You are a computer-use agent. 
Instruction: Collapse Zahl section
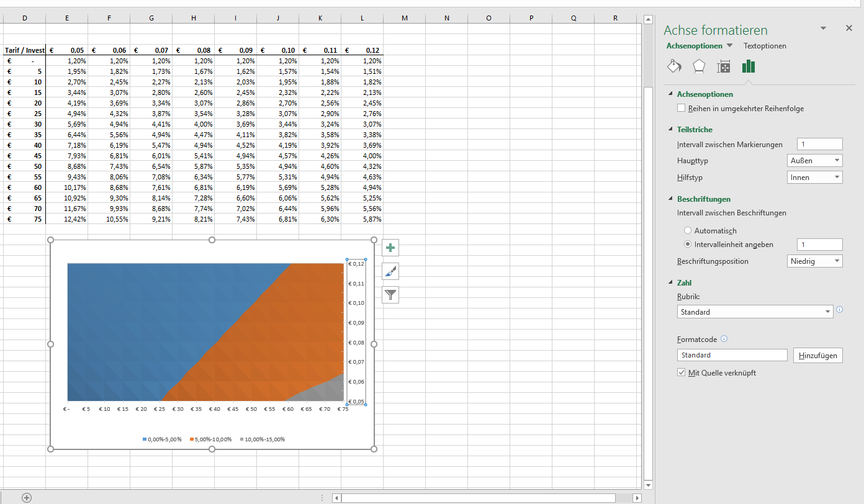click(x=670, y=282)
